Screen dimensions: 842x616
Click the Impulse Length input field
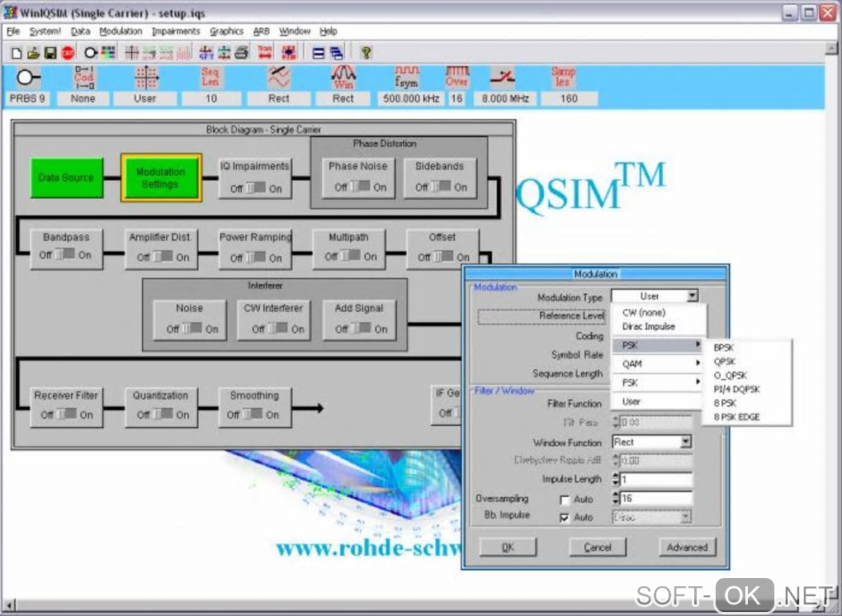click(x=655, y=479)
